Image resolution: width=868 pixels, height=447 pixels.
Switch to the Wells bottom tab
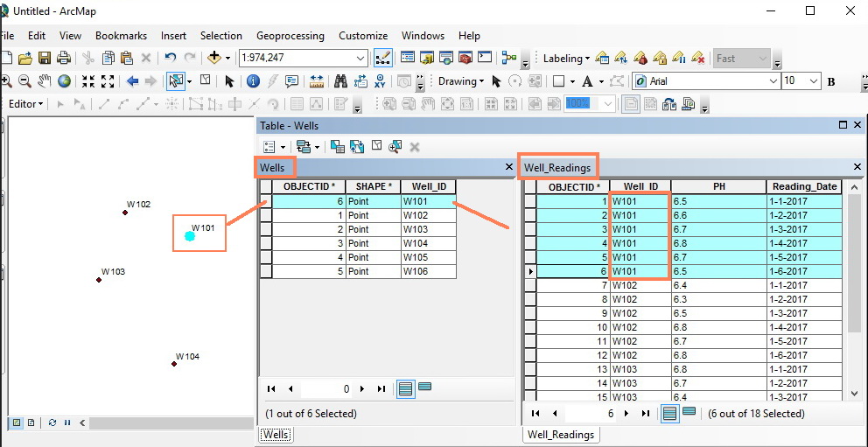(276, 435)
